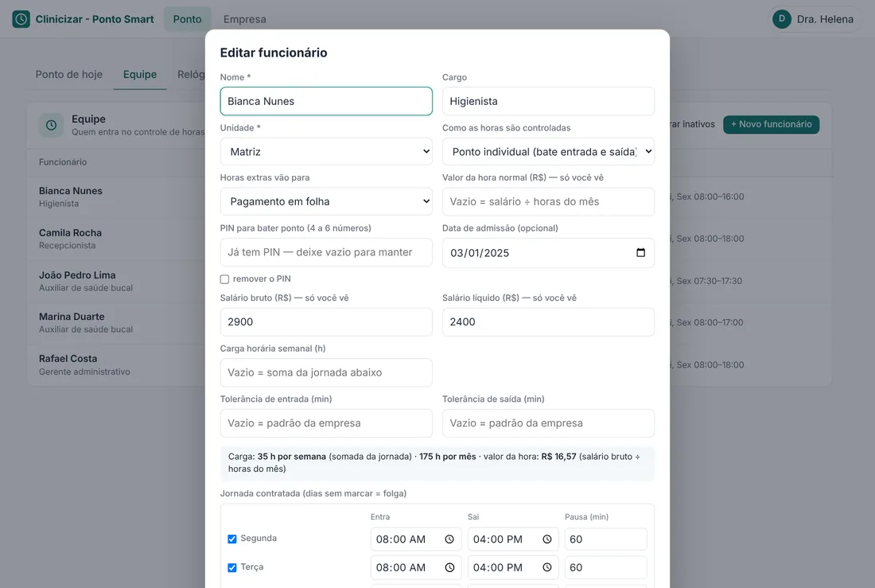Click the Segunda Pausa minutes field
Screen dimensions: 875x588
(x=605, y=539)
